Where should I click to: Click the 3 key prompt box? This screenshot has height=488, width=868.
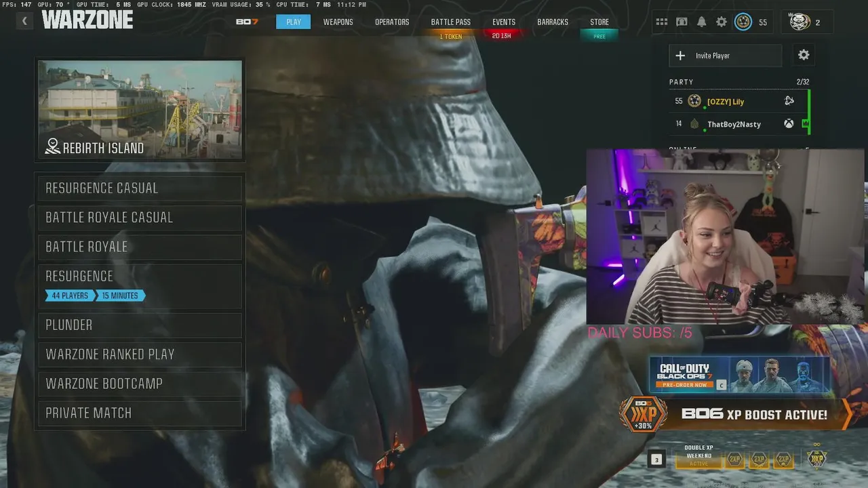(656, 460)
